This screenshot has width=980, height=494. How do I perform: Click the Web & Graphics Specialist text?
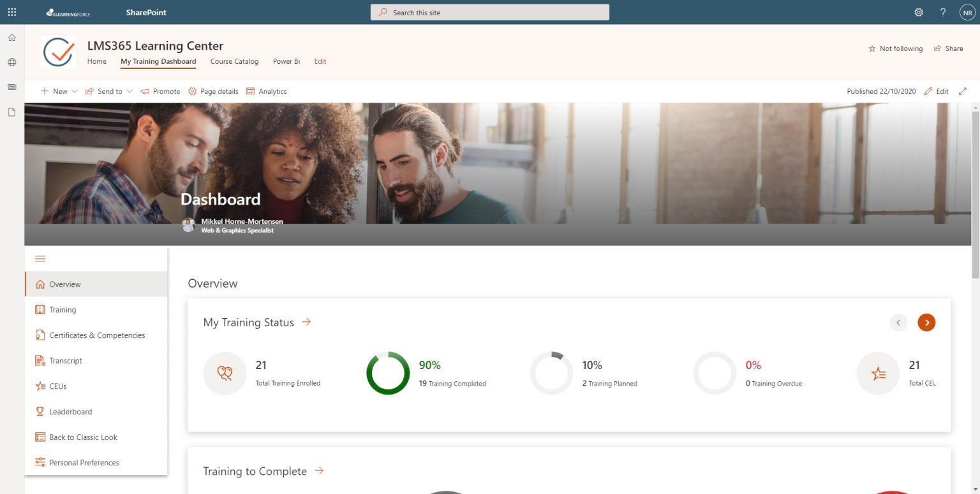[237, 230]
